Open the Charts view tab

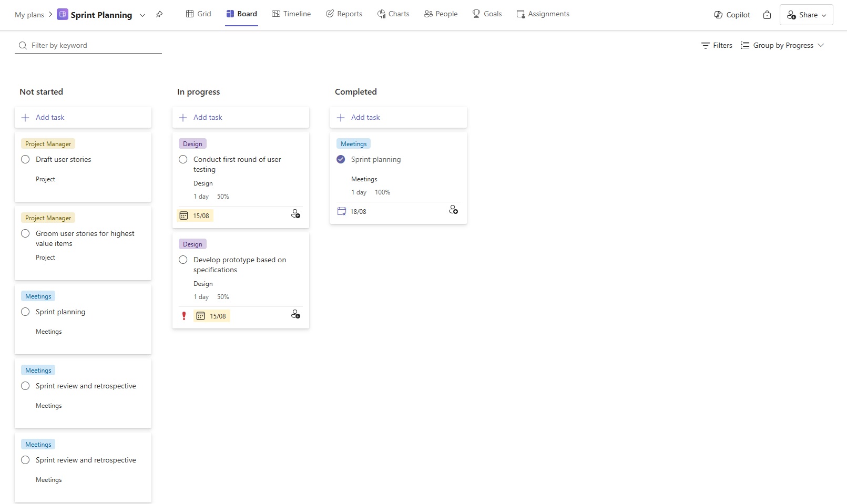tap(393, 14)
